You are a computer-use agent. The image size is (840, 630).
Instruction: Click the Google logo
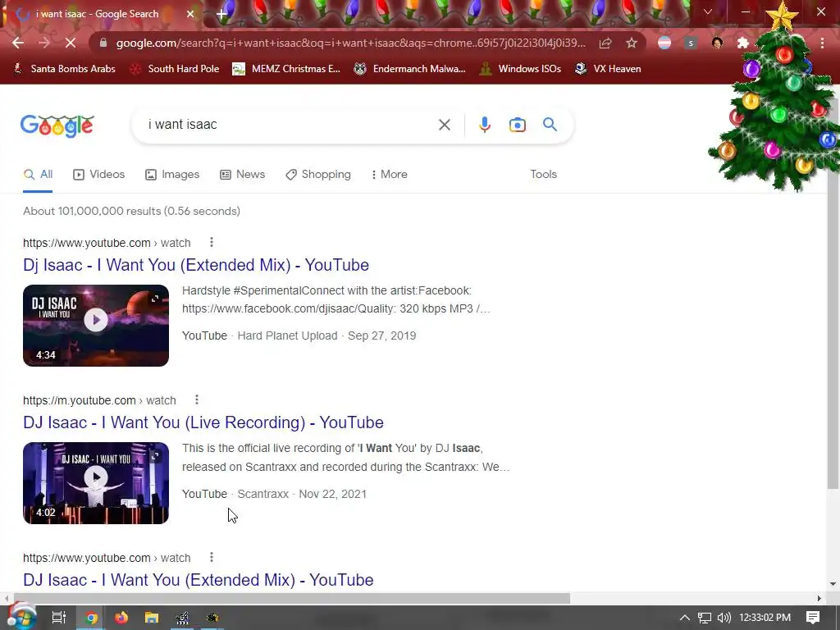57,126
